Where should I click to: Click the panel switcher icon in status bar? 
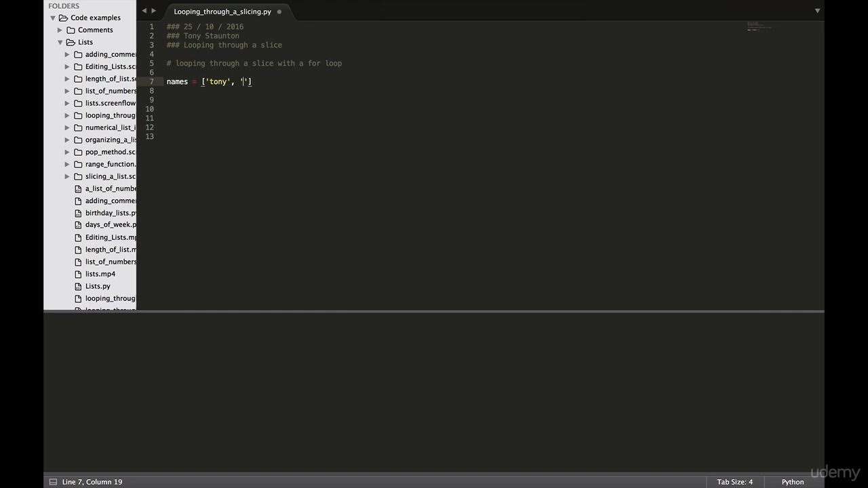53,482
